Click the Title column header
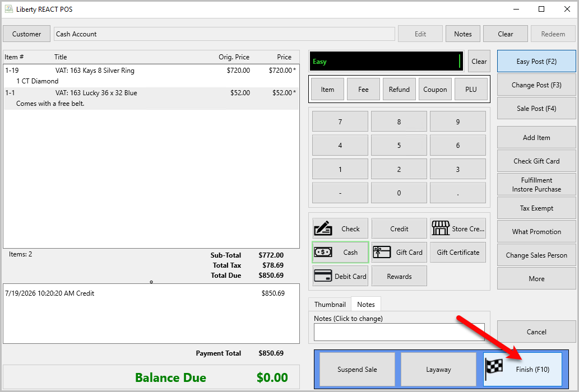This screenshot has height=392, width=579. tap(61, 57)
